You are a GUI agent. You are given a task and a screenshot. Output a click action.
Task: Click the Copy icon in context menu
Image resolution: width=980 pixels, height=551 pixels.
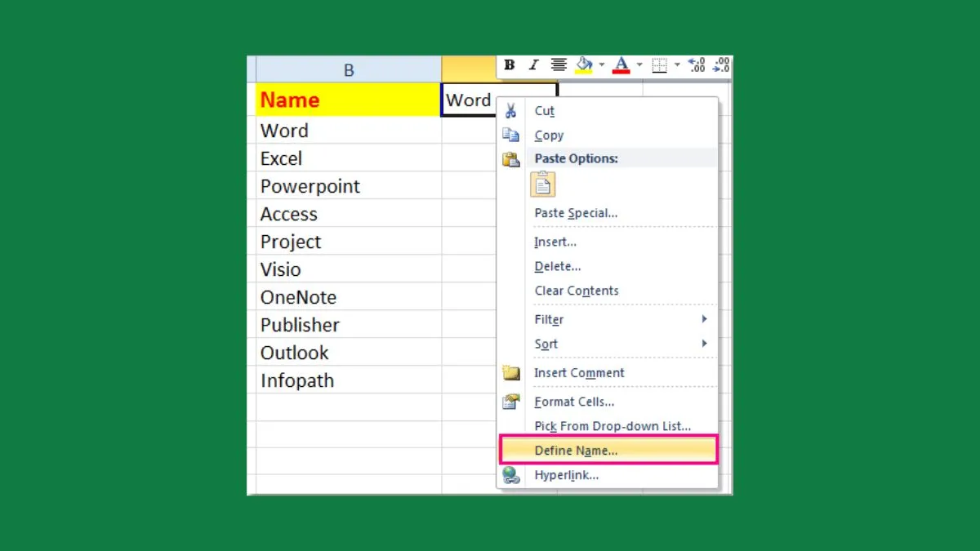click(511, 136)
